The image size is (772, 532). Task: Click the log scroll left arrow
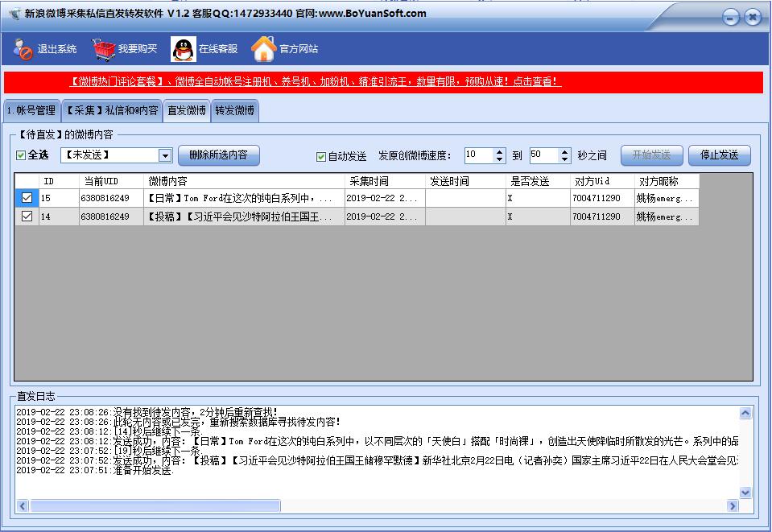point(23,506)
